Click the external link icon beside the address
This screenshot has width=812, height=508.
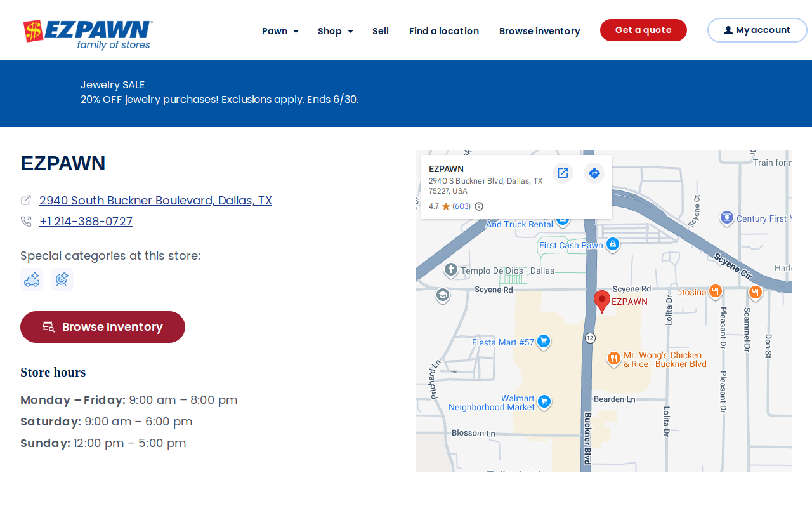click(26, 200)
